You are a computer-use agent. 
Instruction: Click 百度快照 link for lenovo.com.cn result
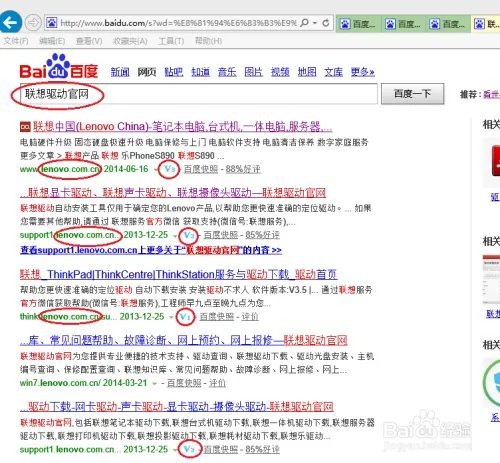[x=201, y=169]
